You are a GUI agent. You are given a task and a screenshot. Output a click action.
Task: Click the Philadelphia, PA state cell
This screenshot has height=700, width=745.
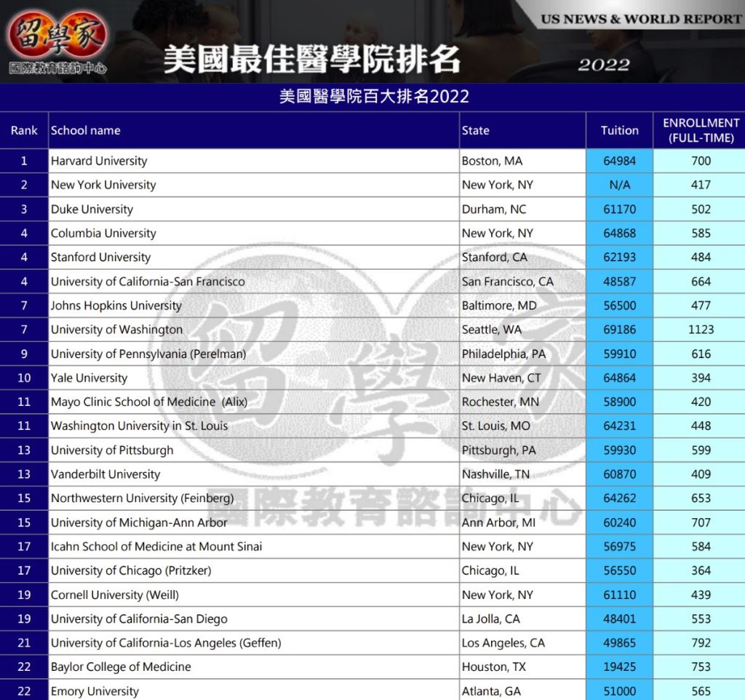(x=522, y=354)
